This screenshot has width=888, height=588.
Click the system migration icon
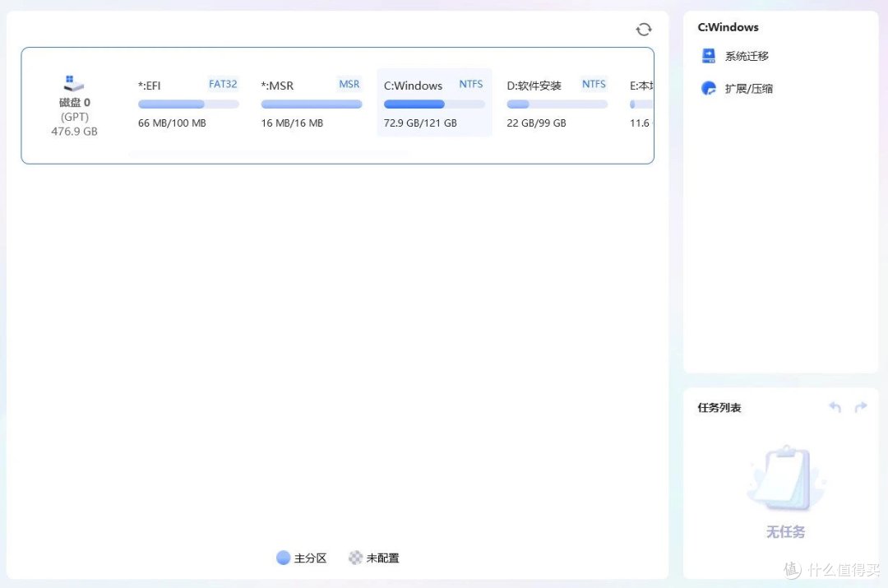709,56
